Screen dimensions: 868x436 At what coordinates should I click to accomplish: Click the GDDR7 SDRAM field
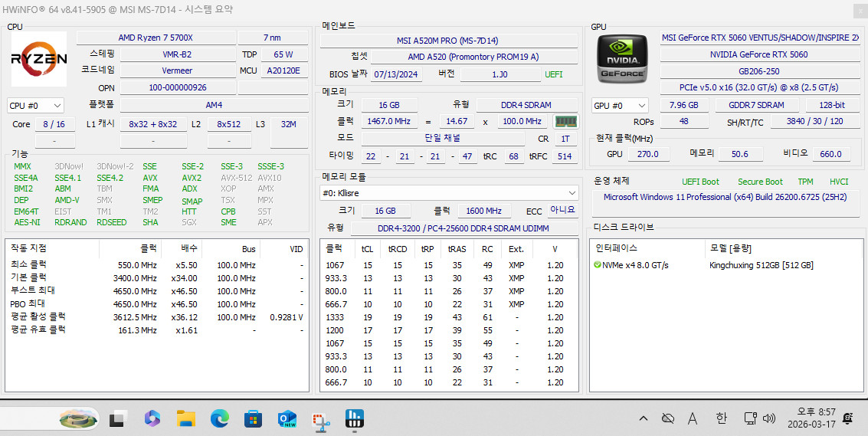tap(757, 105)
